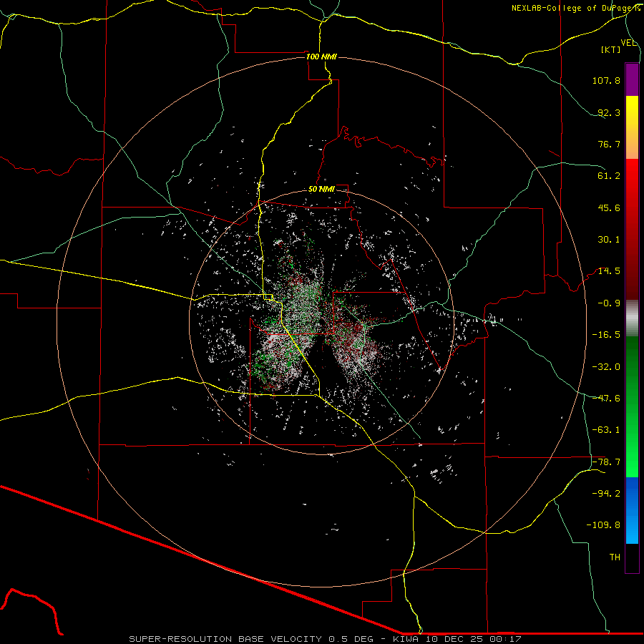Click the [KT] units label
Screen dimensions: 644x644
[x=611, y=49]
